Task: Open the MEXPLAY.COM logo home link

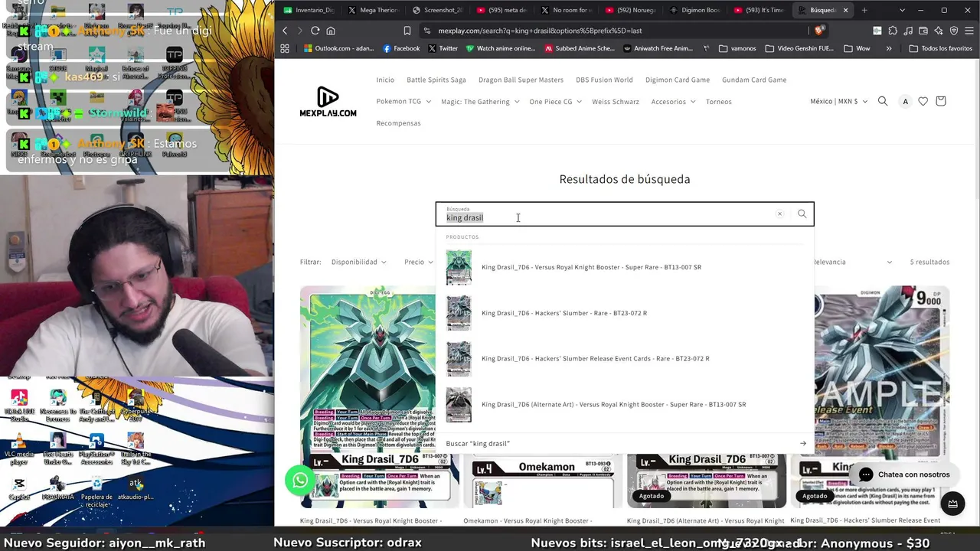Action: click(x=328, y=102)
